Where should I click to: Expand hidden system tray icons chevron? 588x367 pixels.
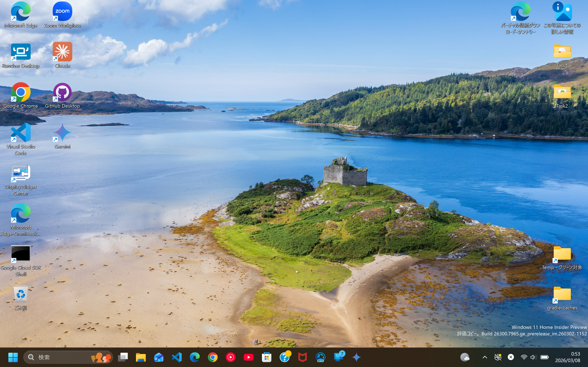(x=485, y=357)
